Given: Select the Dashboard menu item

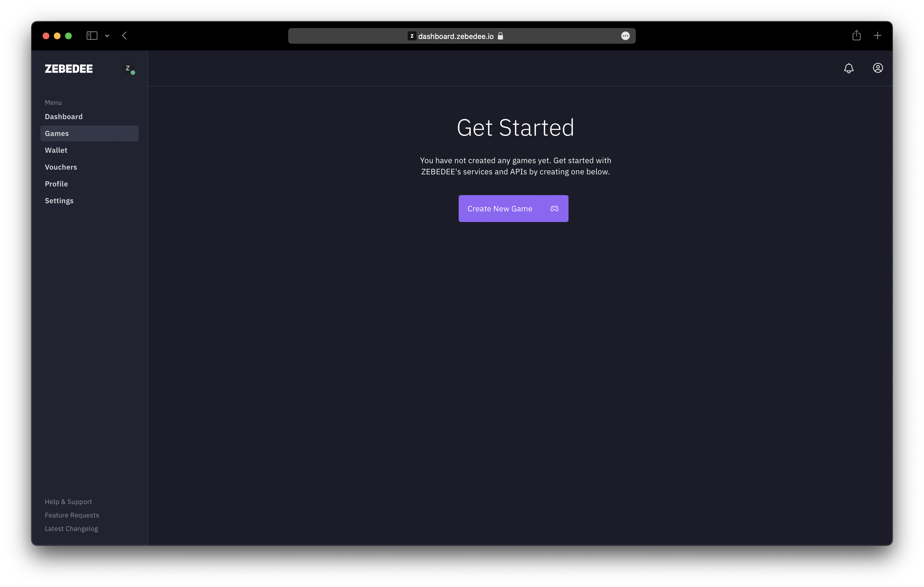Looking at the screenshot, I should tap(64, 116).
